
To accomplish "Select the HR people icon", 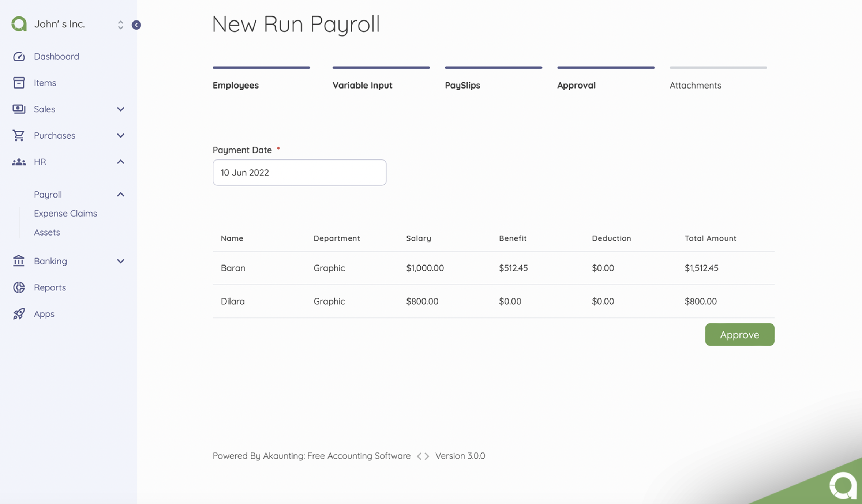I will tap(19, 162).
